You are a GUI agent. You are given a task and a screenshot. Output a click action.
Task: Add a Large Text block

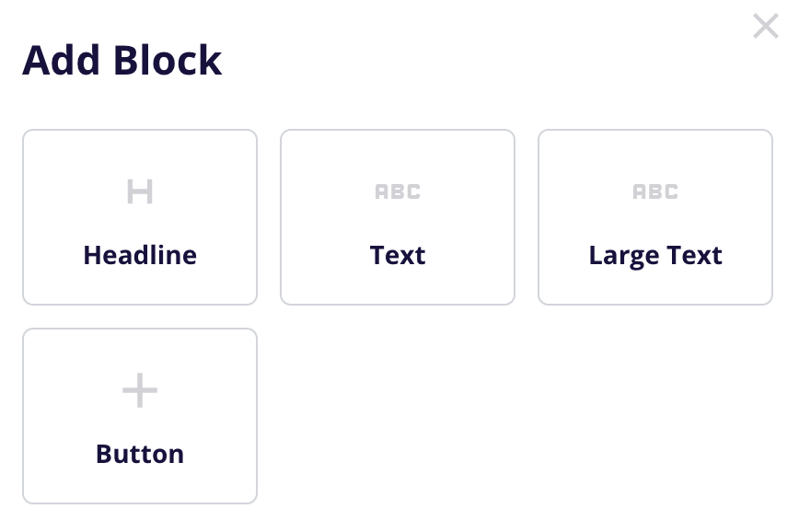pos(655,217)
